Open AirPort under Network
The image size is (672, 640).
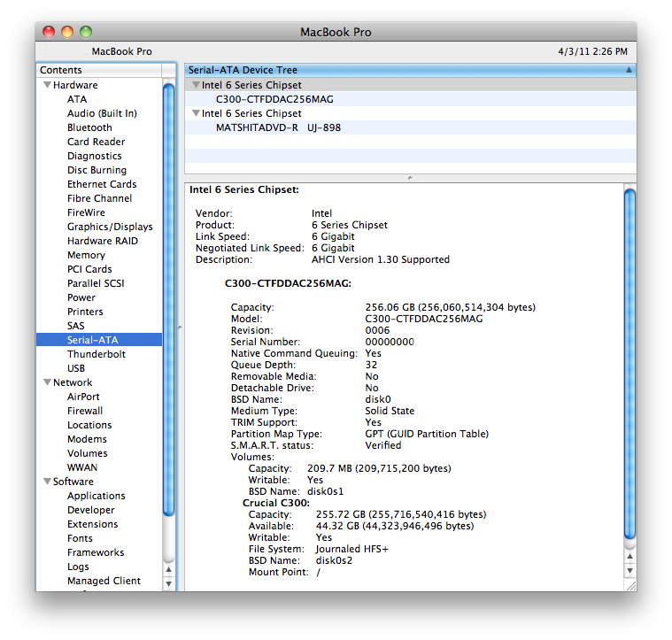click(x=83, y=397)
